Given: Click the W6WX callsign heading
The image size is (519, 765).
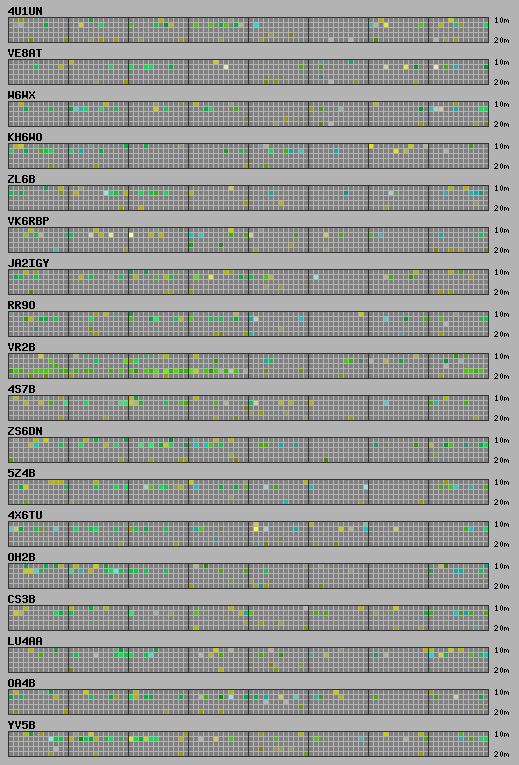Looking at the screenshot, I should point(21,95).
